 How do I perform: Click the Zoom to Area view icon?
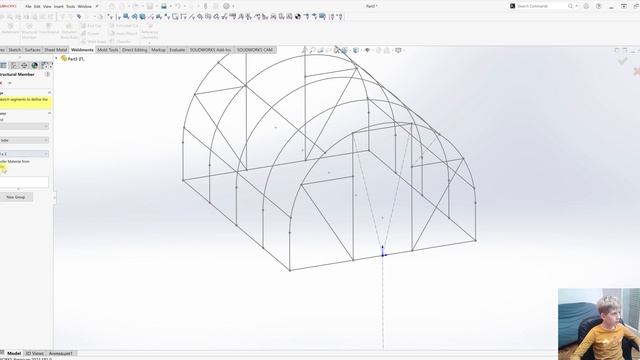pos(312,50)
